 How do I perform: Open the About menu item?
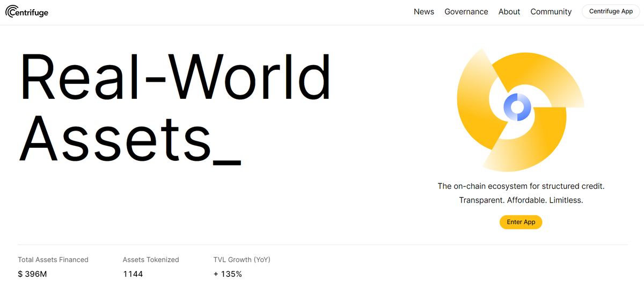point(509,12)
